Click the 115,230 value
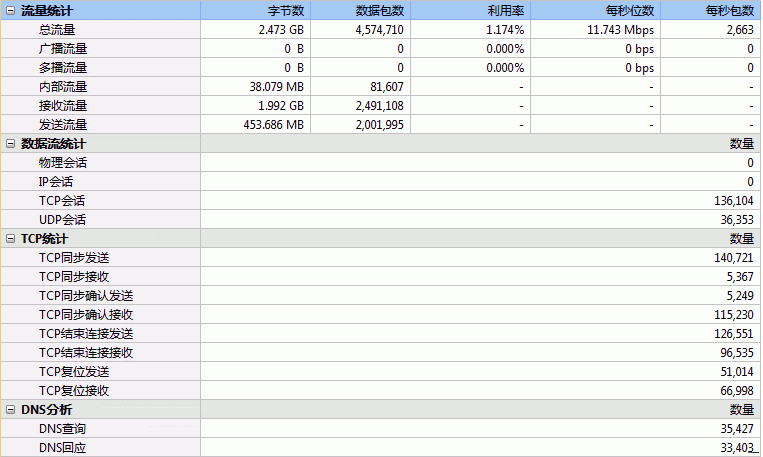The width and height of the screenshot is (763, 457). (733, 314)
